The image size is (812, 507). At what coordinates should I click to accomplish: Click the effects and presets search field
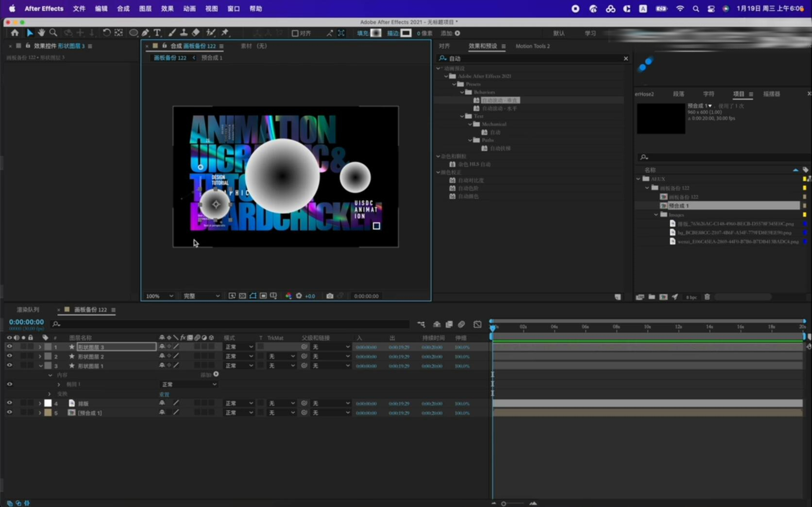tap(533, 58)
